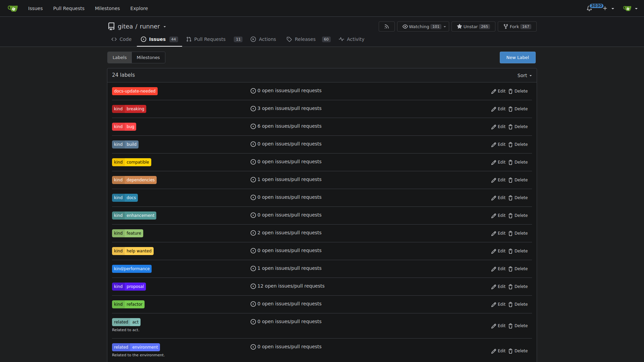
Task: Delete the kind refactor label
Action: point(518,305)
